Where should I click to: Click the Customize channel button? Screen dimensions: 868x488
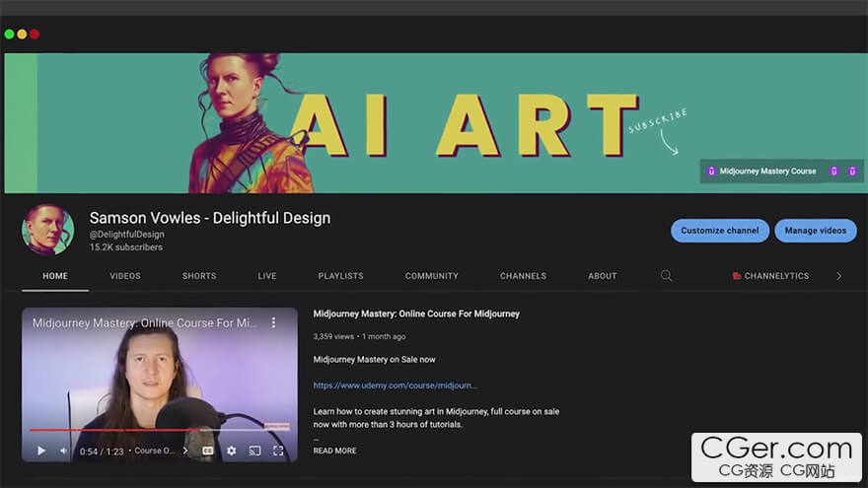[x=720, y=231]
